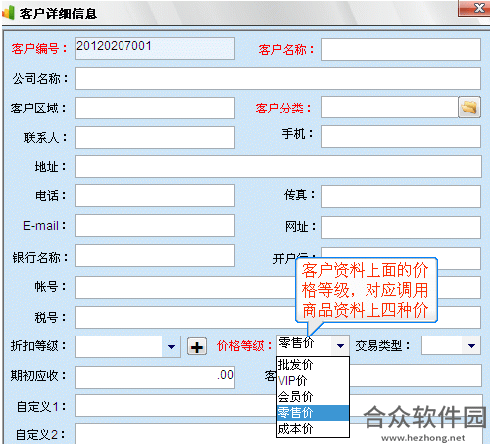Close the 客户详细信息 window

click(474, 8)
